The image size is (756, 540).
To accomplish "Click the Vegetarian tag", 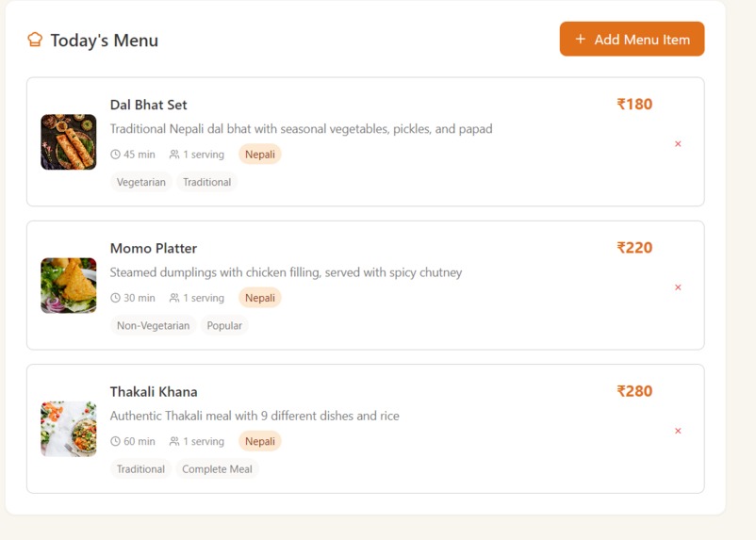I will coord(140,182).
